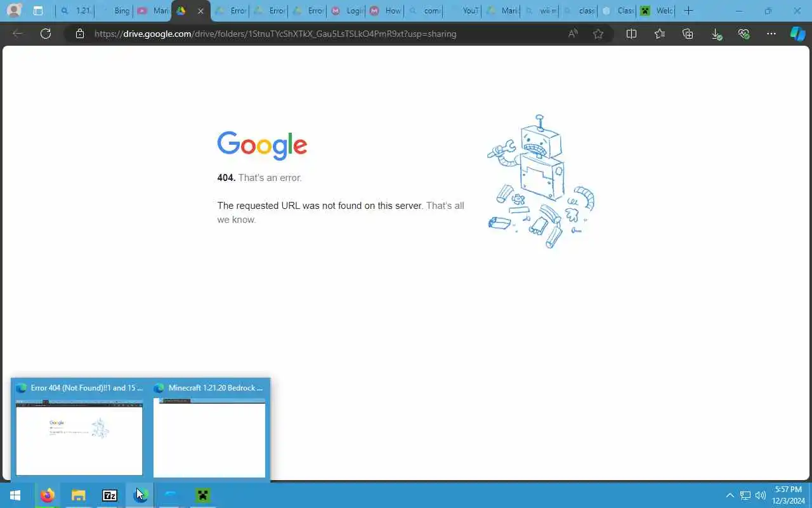Switch to the "How" tab

click(x=385, y=11)
